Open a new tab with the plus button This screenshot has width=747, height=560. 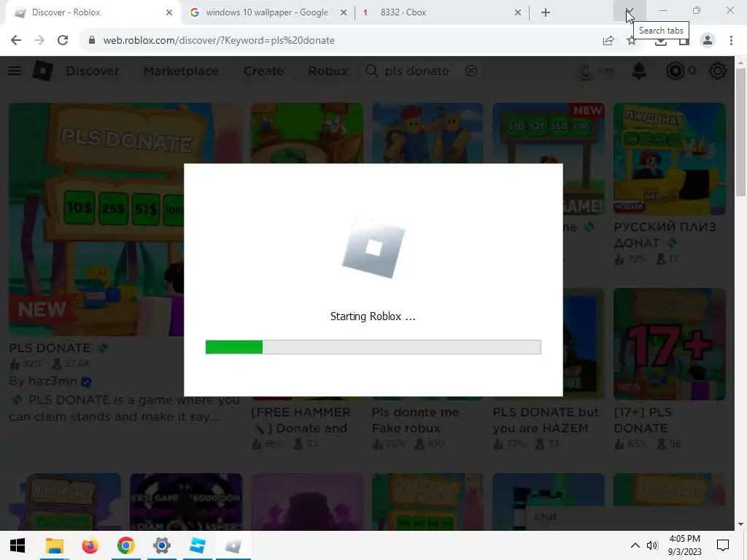click(x=546, y=12)
